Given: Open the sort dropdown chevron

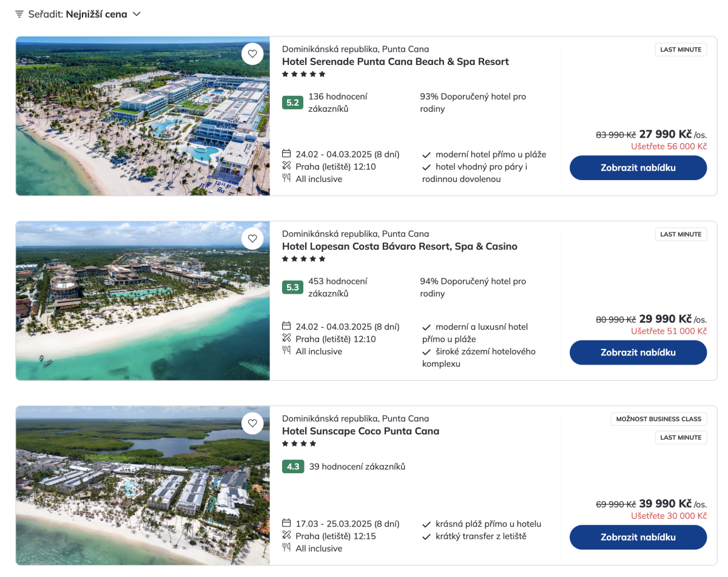Looking at the screenshot, I should click(x=136, y=14).
